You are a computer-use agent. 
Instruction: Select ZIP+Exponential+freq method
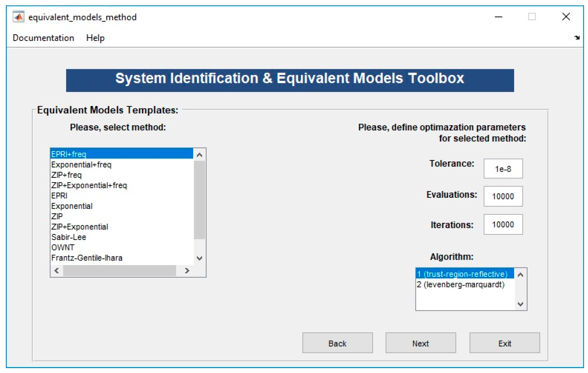(89, 185)
